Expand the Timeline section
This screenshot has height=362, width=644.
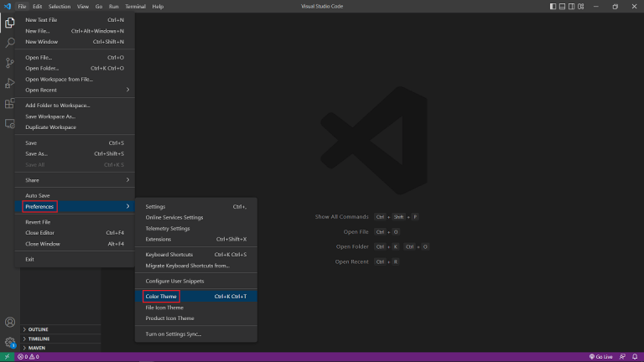[x=39, y=339]
